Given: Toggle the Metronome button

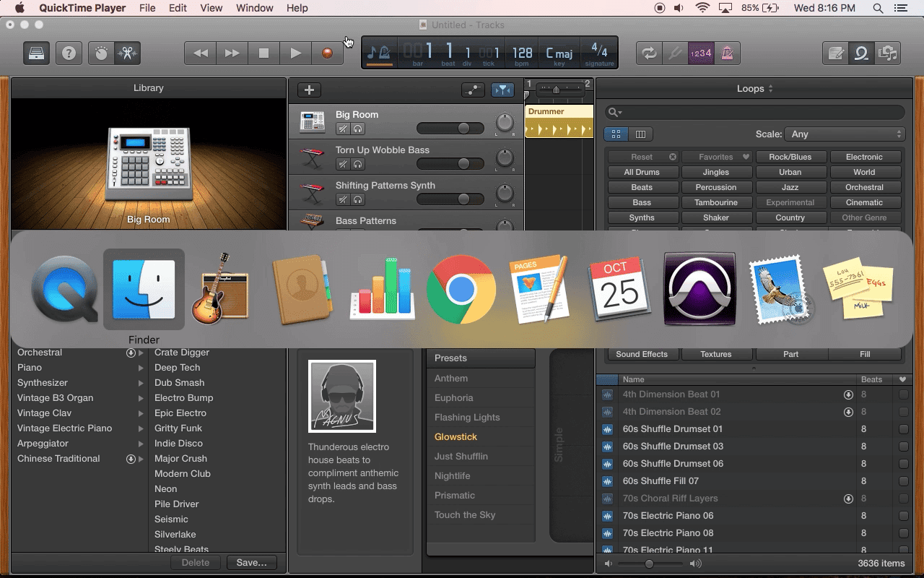Looking at the screenshot, I should click(x=727, y=53).
